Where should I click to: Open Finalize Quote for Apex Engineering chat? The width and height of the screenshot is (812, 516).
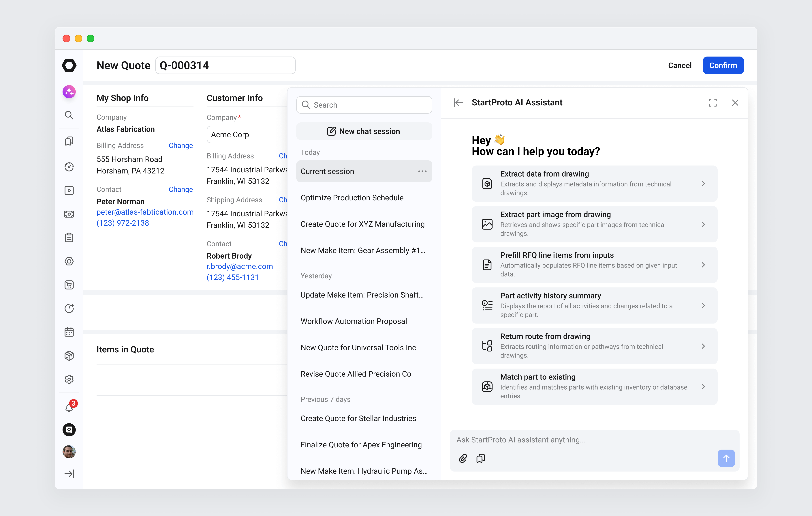(364, 445)
